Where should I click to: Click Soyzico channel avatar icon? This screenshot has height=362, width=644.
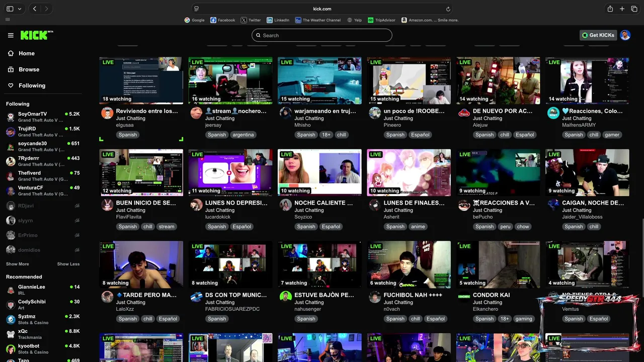click(x=286, y=205)
